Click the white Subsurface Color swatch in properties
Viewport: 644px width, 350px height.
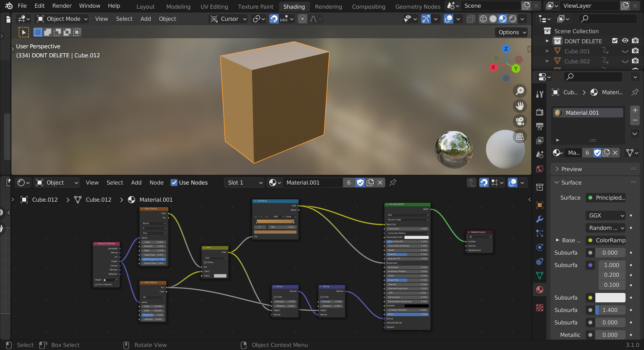610,298
